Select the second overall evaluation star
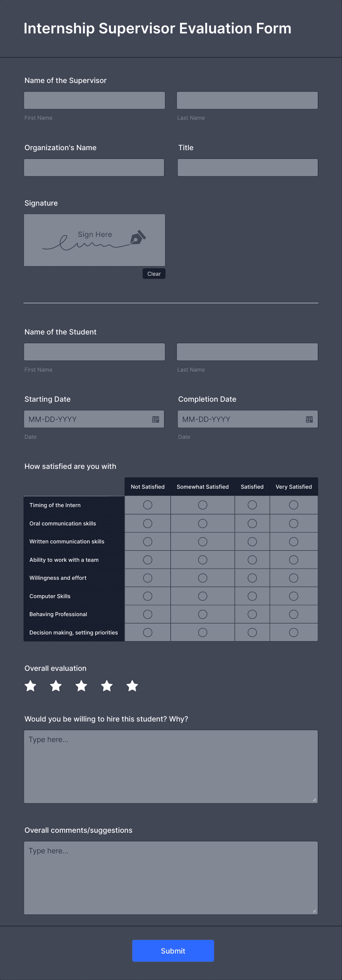Viewport: 342px width, 980px height. [56, 686]
